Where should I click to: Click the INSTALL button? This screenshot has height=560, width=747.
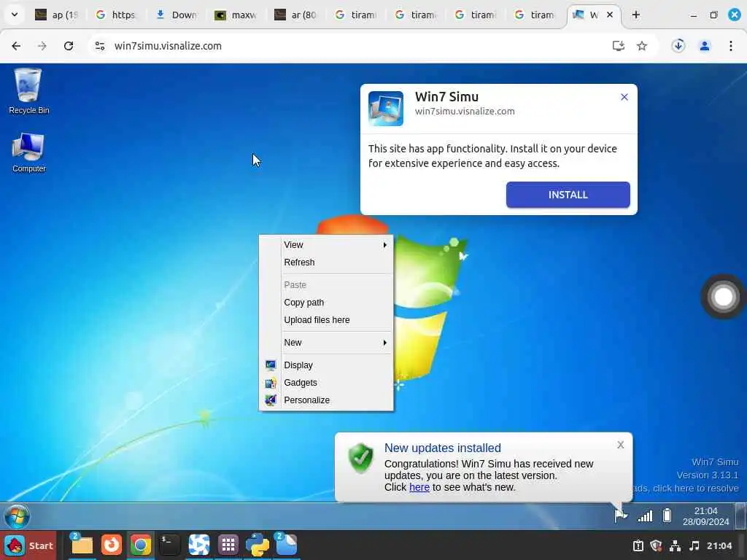tap(568, 195)
